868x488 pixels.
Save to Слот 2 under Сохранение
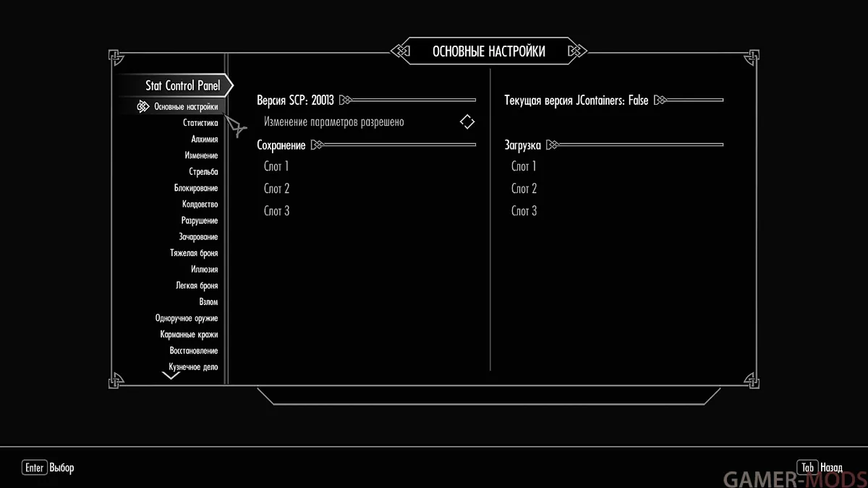point(276,189)
